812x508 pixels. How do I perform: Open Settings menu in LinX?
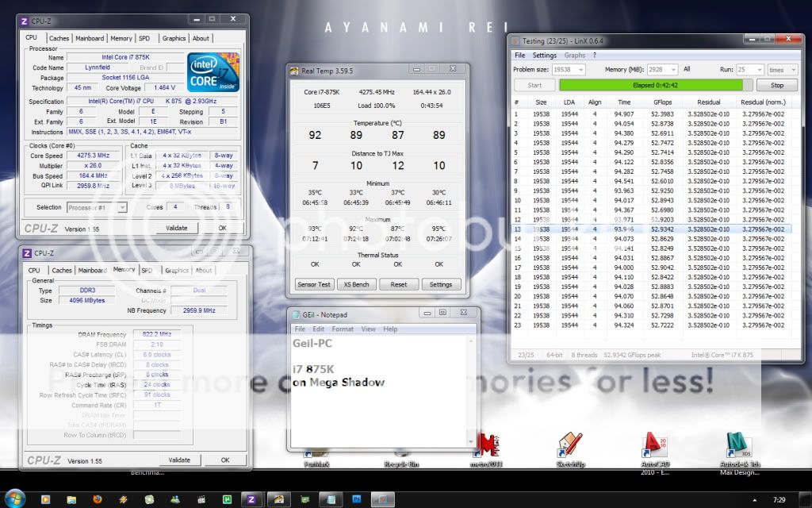[544, 55]
